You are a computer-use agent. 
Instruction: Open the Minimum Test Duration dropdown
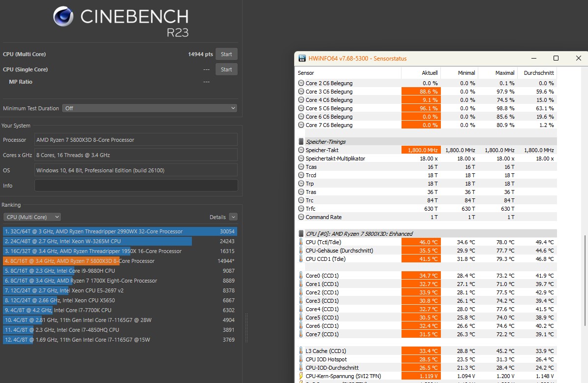tap(150, 108)
